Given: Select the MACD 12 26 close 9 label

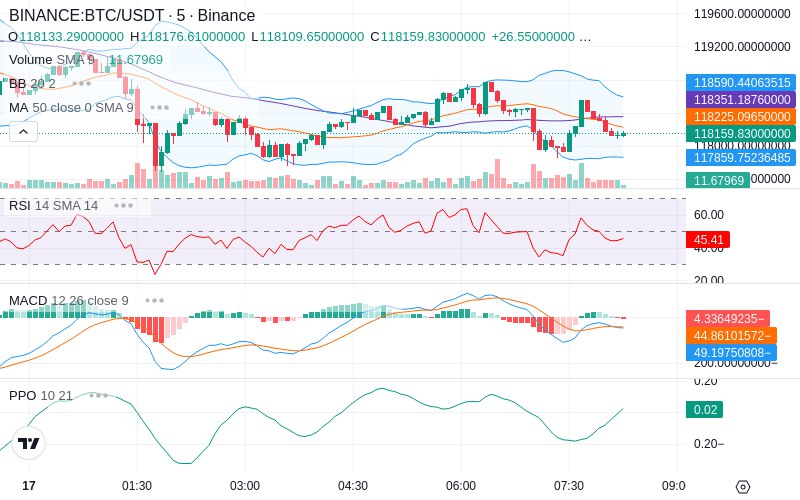Looking at the screenshot, I should pos(68,301).
